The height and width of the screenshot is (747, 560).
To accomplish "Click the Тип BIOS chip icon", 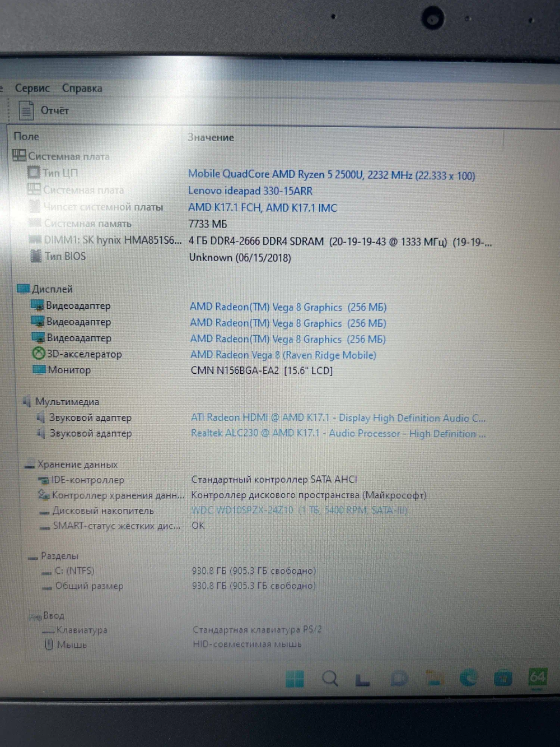I will point(36,256).
